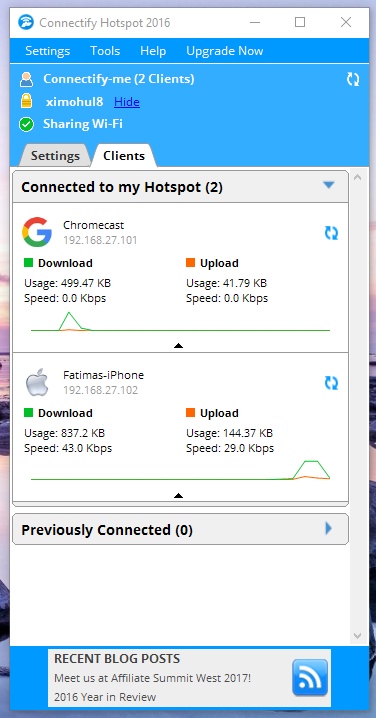The height and width of the screenshot is (718, 376).
Task: Expand the Previously Connected section
Action: [x=328, y=529]
